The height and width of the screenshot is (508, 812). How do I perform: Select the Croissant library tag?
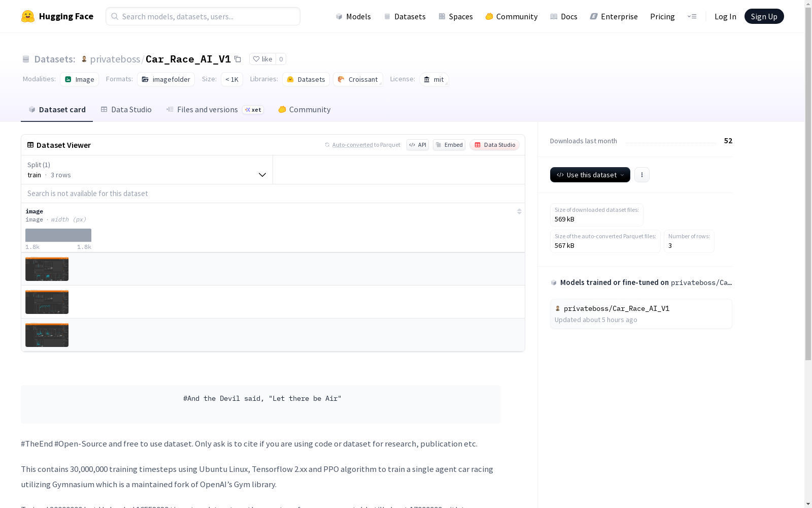358,79
